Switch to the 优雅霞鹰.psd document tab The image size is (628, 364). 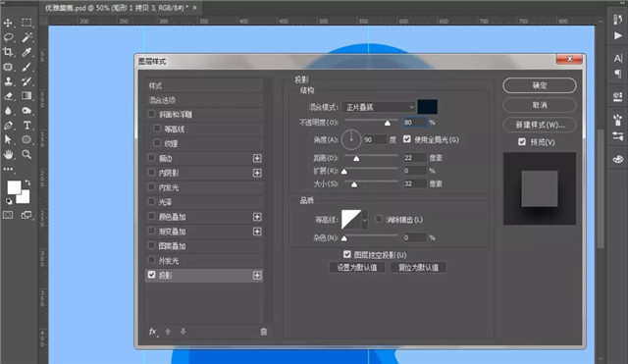(x=120, y=8)
